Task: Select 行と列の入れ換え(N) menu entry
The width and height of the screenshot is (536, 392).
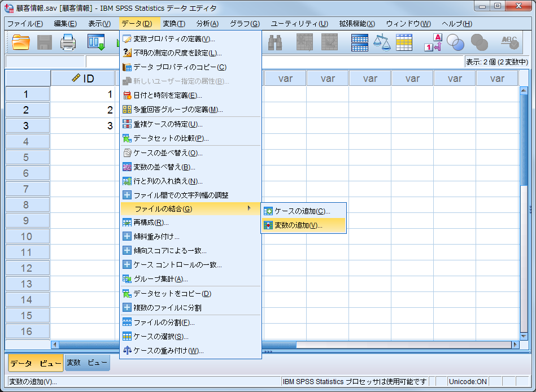Action: pos(190,181)
